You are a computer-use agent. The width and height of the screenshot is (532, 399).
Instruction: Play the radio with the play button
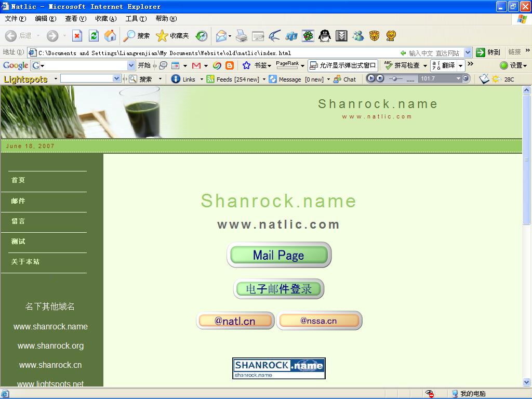tap(371, 79)
